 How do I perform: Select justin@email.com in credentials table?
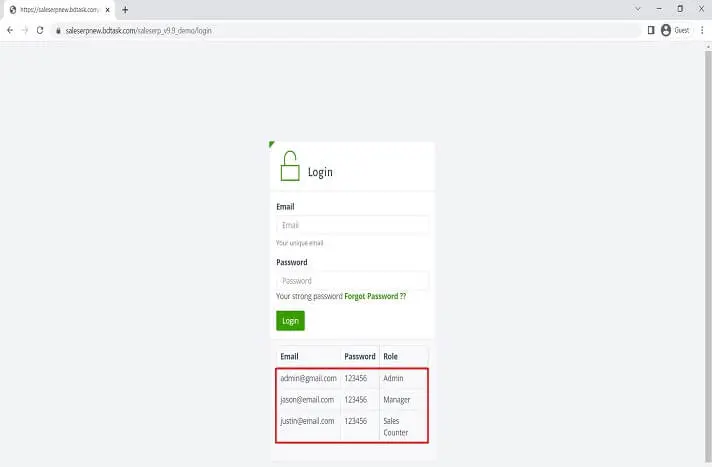(307, 421)
